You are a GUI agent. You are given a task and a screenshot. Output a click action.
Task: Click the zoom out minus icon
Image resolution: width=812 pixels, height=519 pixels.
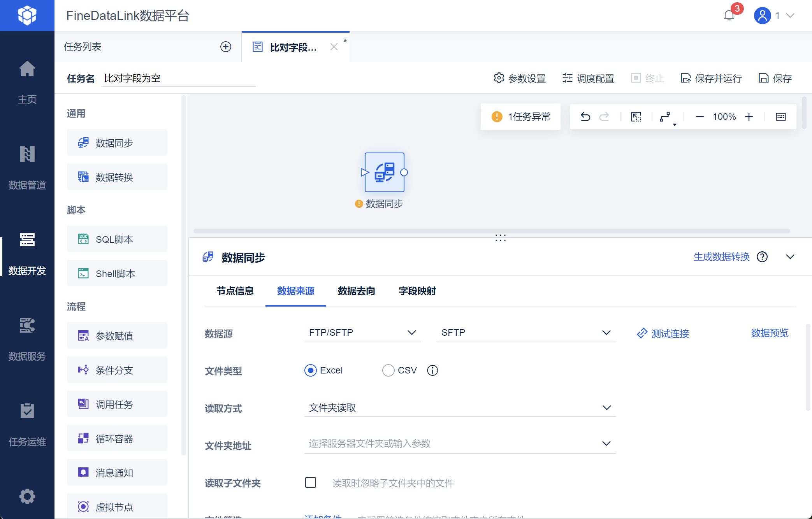700,117
